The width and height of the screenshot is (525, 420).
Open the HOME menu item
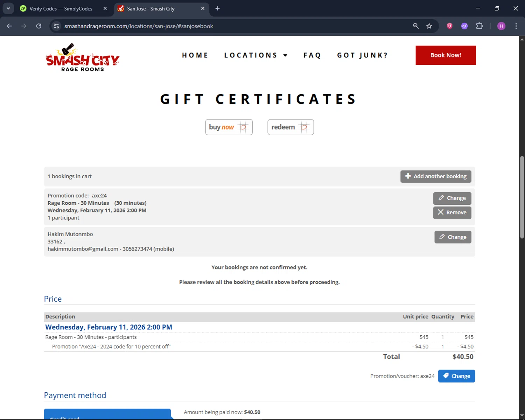[195, 55]
